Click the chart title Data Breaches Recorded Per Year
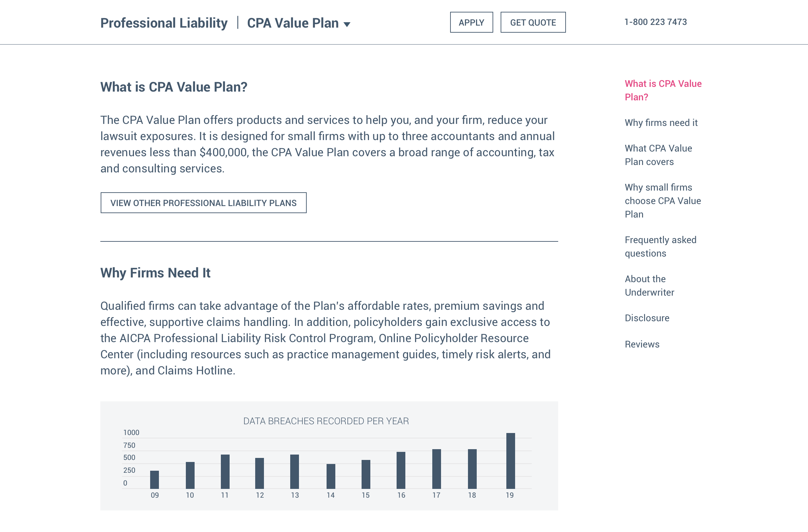 (326, 421)
